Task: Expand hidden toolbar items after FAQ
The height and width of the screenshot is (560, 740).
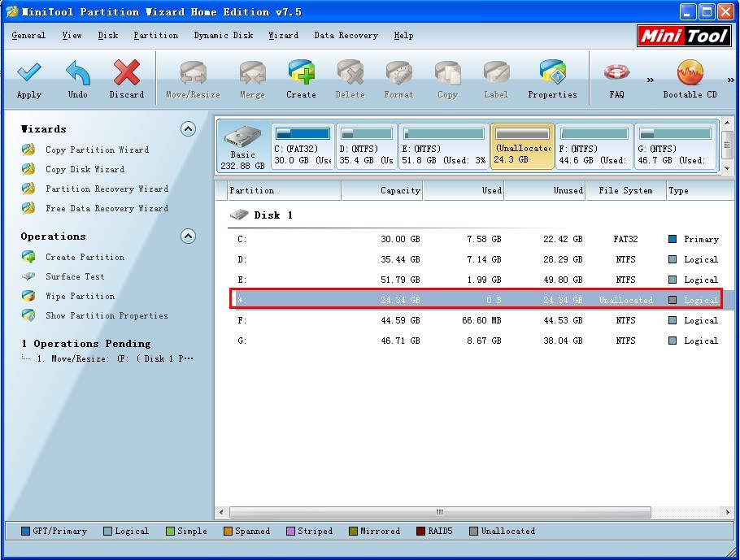Action: (x=651, y=80)
